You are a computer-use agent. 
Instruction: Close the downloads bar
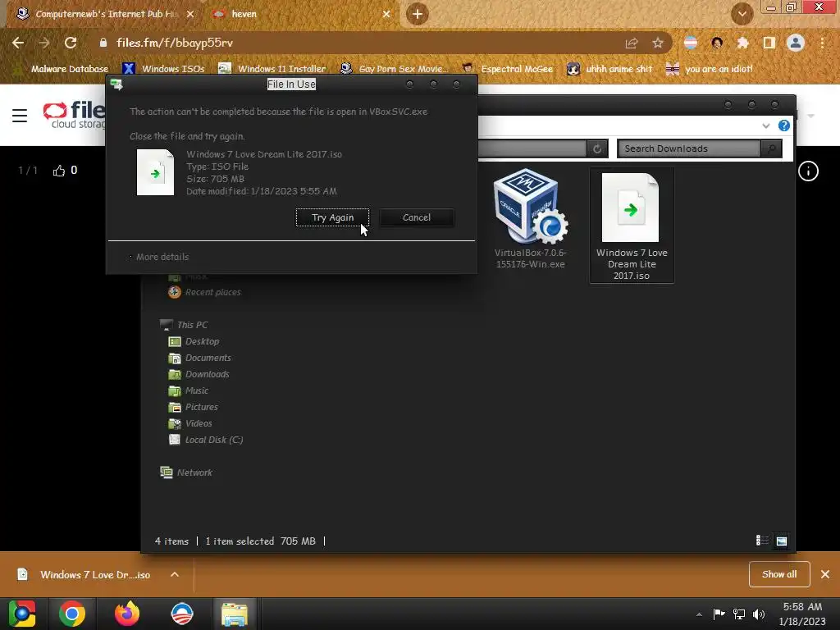(x=825, y=574)
